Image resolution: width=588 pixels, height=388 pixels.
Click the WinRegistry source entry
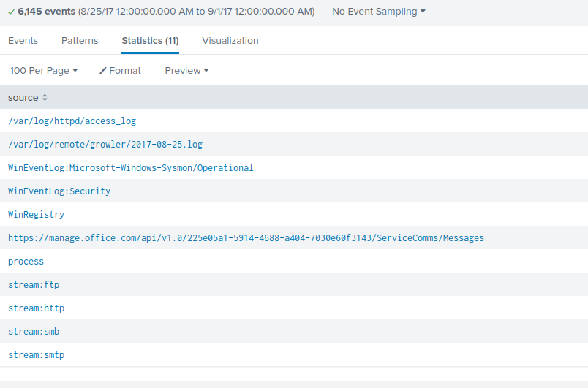(36, 215)
